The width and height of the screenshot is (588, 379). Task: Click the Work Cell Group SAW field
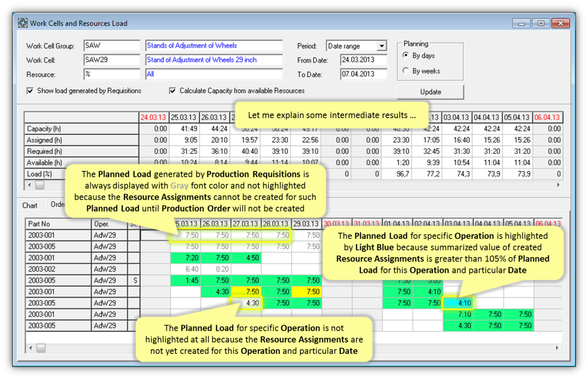click(112, 46)
